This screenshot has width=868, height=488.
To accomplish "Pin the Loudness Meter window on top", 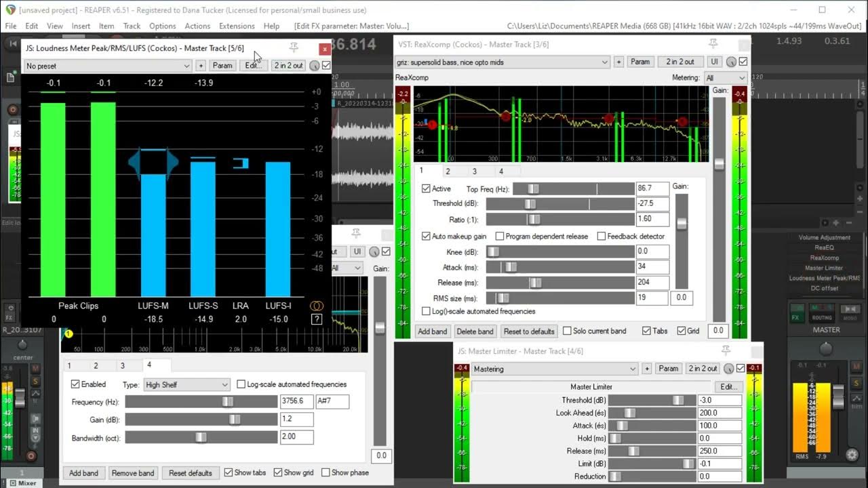I will (x=294, y=47).
